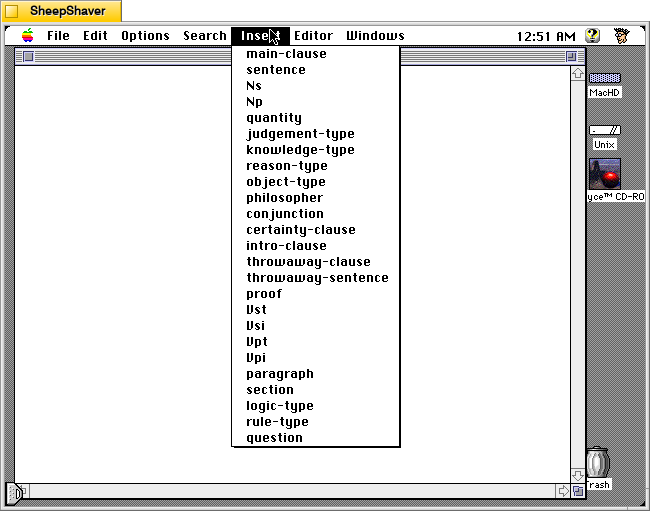Viewport: 650px width, 511px height.
Task: Click the window zoom box icon
Action: 571,56
